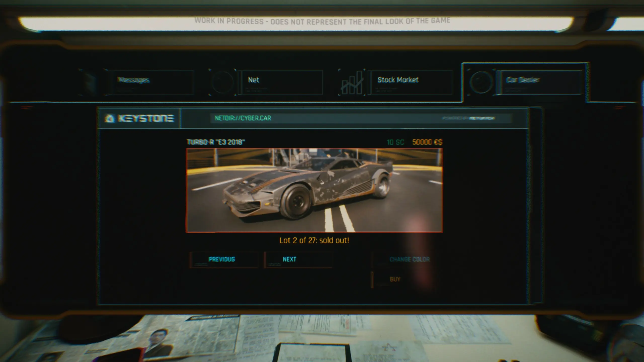This screenshot has height=362, width=644.
Task: Click the 10 SC value
Action: click(x=395, y=142)
